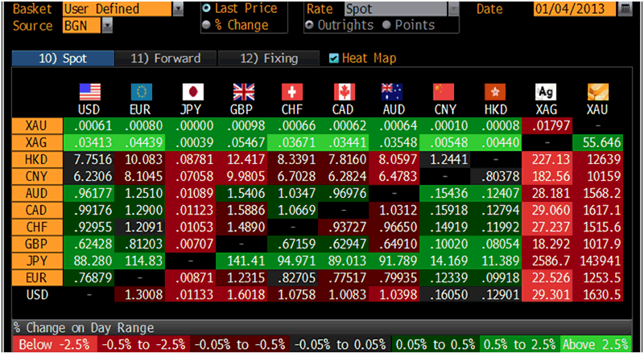This screenshot has height=353, width=644.
Task: Click the USD flag icon column header
Action: [89, 90]
